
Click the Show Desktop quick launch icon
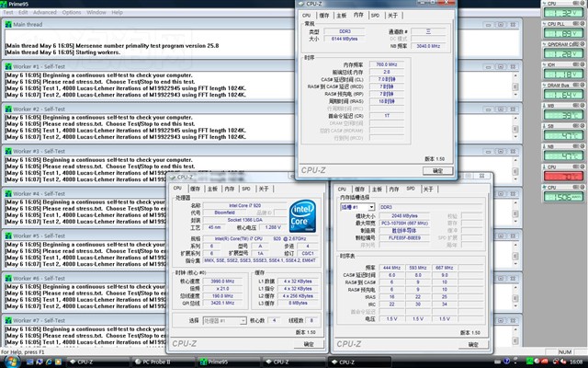pyautogui.click(x=30, y=362)
